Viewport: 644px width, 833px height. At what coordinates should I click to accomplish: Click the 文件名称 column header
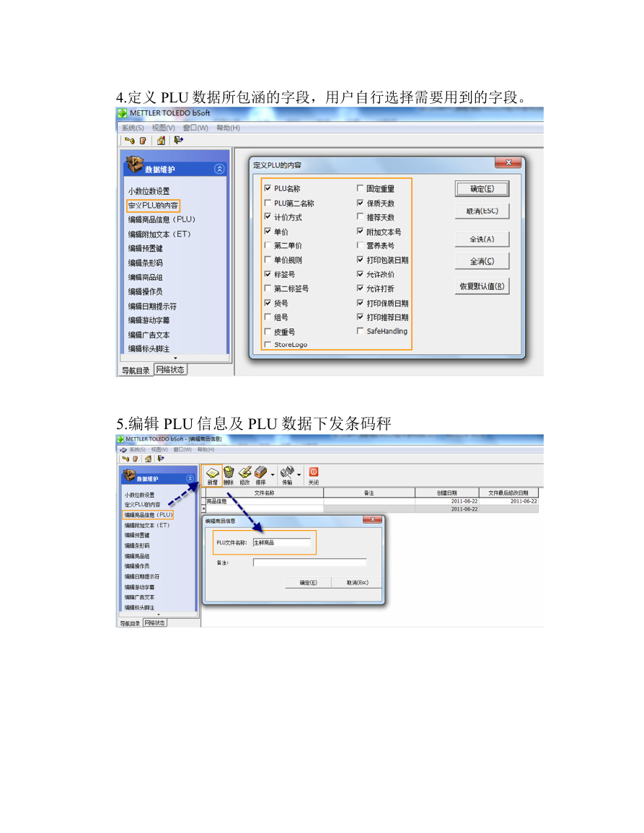(x=264, y=493)
